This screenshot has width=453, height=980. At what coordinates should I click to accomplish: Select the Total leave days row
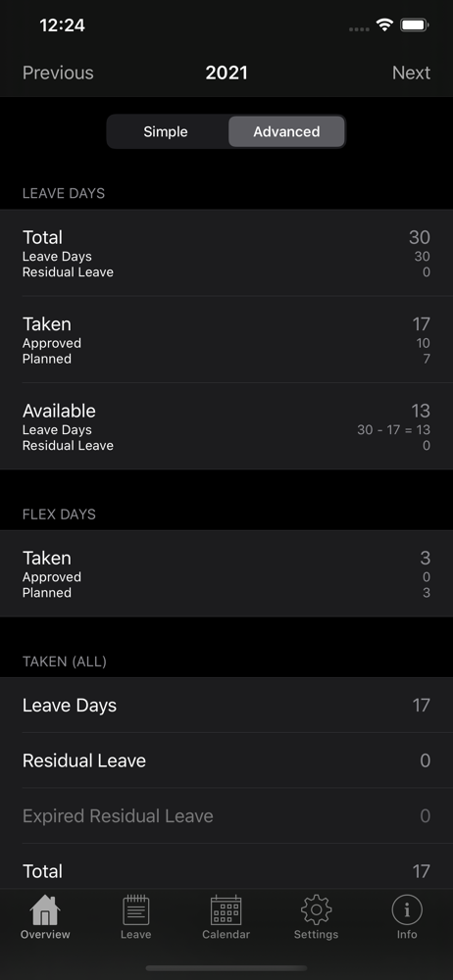tap(226, 253)
